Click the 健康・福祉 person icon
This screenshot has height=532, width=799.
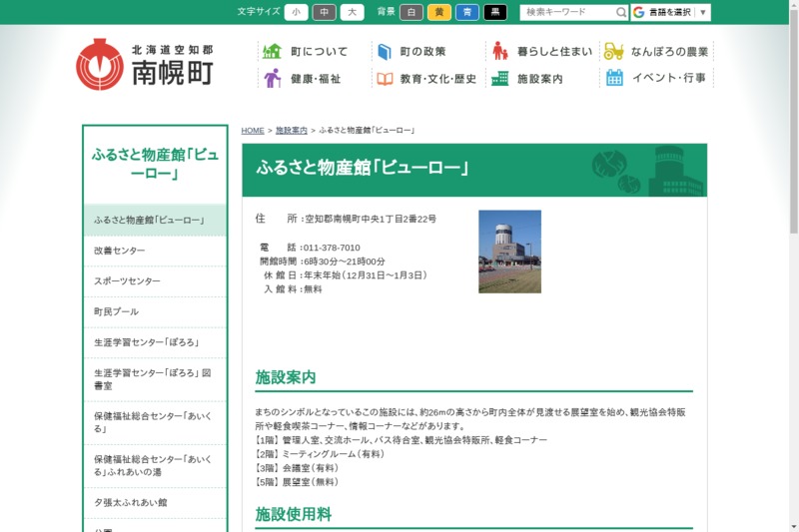tap(272, 78)
